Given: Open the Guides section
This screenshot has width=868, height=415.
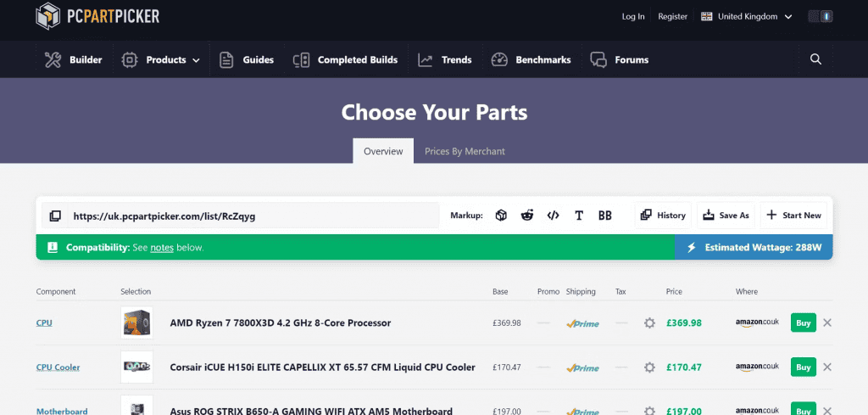Looking at the screenshot, I should coord(247,60).
